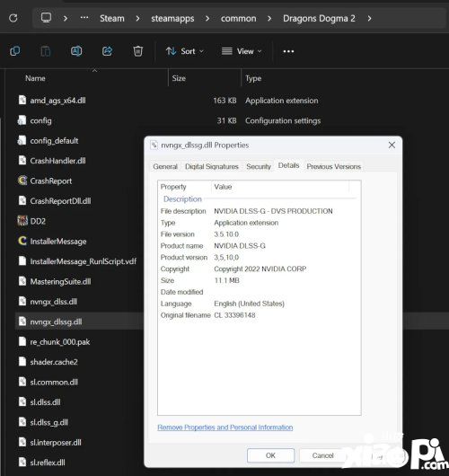Click Dragons Dogma 2 breadcrumb
Viewport: 449px width, 476px height.
tap(319, 19)
